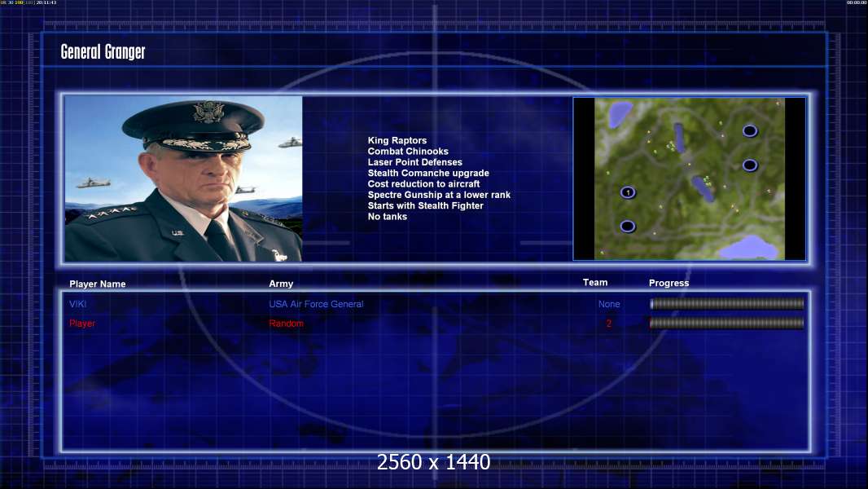
Task: Select the red 'Player' name entry
Action: click(82, 324)
